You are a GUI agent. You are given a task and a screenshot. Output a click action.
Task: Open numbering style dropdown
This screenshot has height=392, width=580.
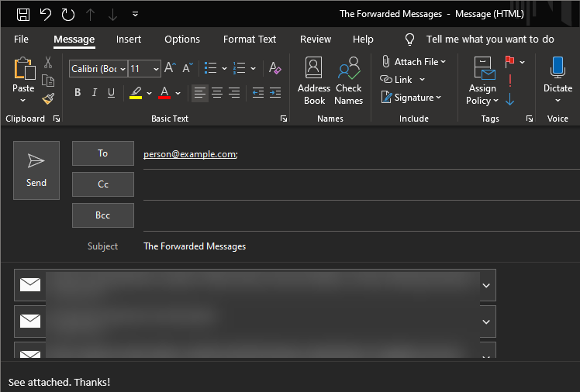253,68
